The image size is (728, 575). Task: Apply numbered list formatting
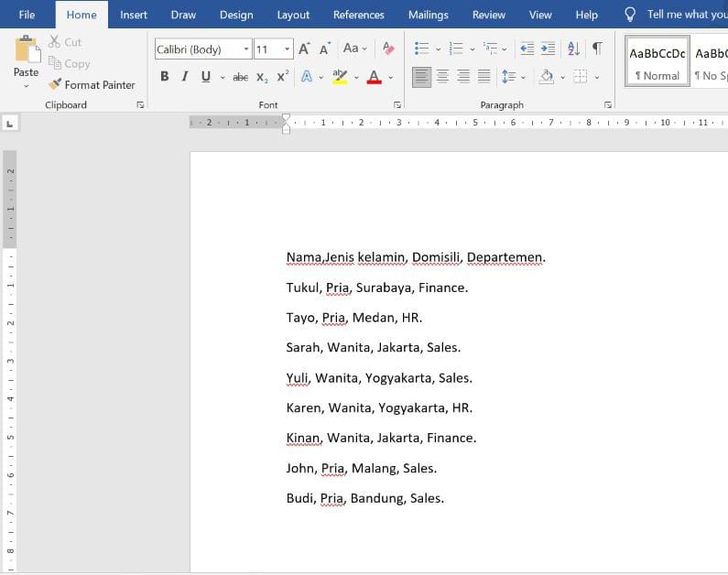point(456,49)
